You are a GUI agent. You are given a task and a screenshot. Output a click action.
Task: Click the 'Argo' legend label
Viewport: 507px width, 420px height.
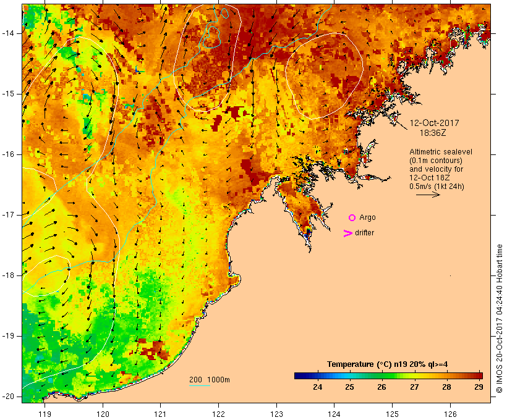pos(368,217)
